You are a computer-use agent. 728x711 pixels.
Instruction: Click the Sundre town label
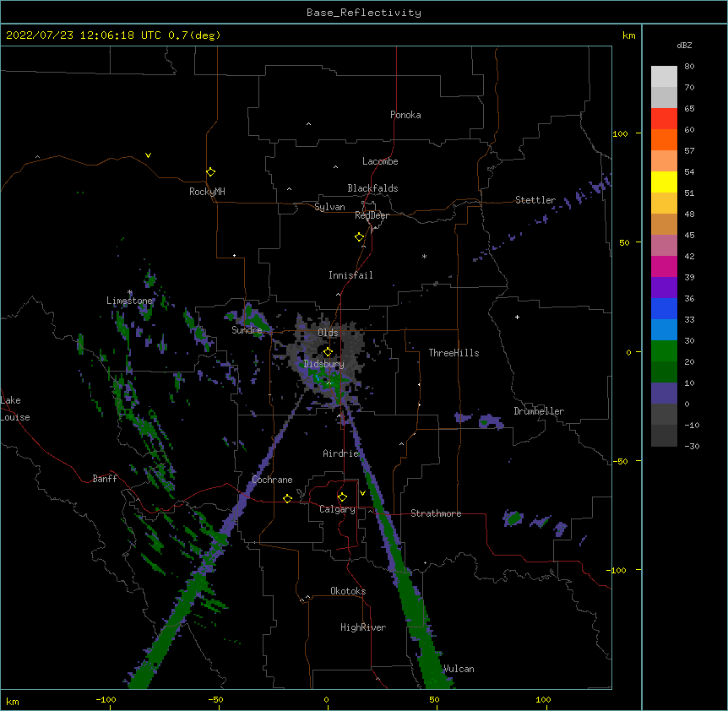point(247,330)
